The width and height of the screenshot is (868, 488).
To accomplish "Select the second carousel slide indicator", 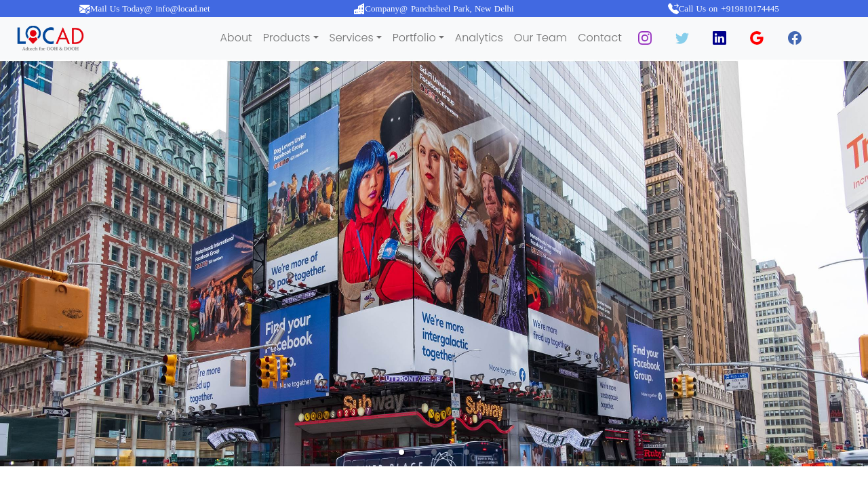I will 418,452.
